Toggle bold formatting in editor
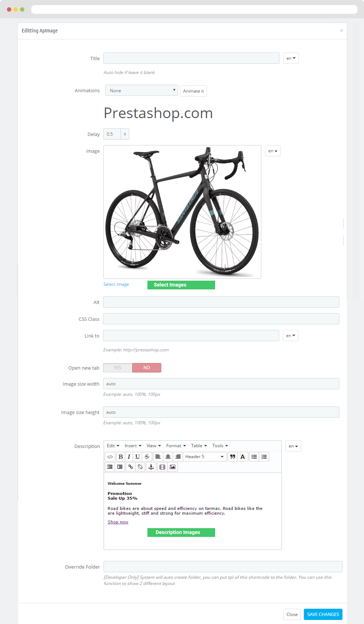 click(x=121, y=457)
